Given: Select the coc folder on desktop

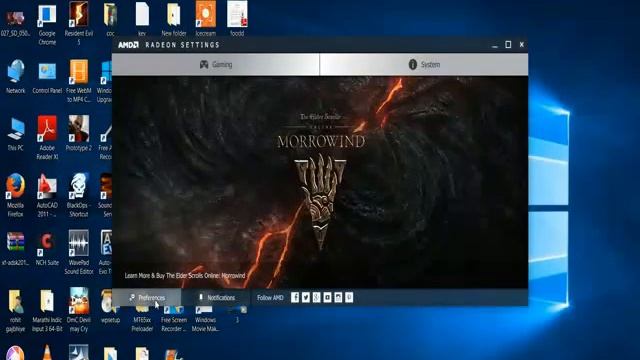Looking at the screenshot, I should coord(110,20).
